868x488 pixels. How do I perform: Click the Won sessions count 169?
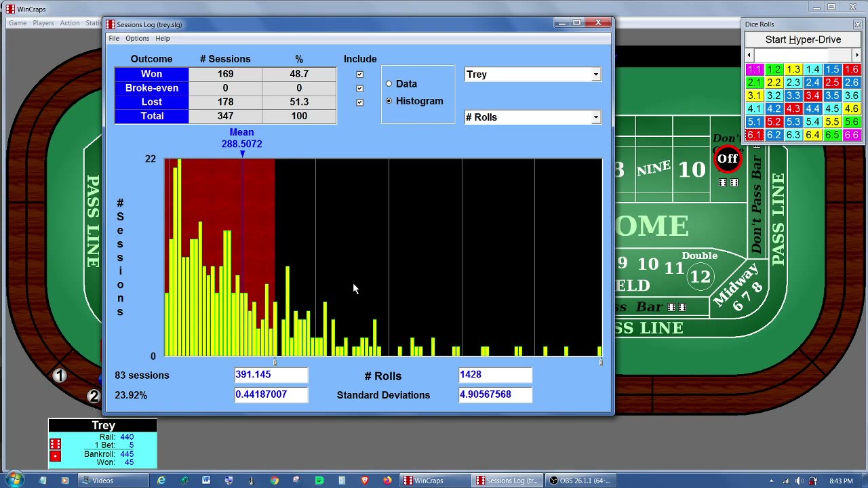225,74
